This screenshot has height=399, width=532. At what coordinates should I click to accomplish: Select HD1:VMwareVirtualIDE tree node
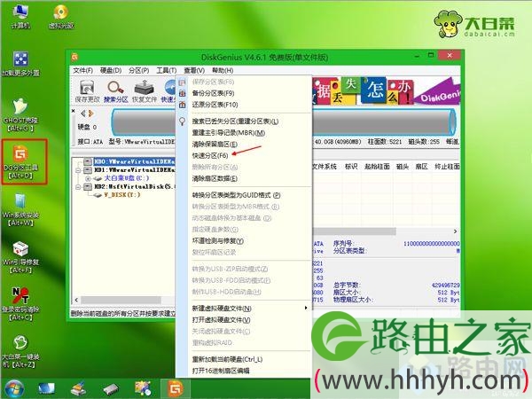[135, 169]
